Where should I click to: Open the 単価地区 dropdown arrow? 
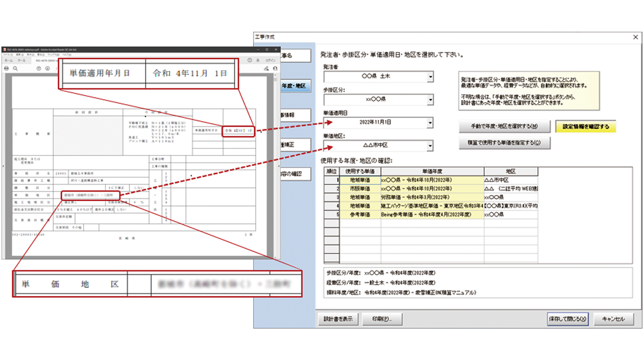(430, 146)
